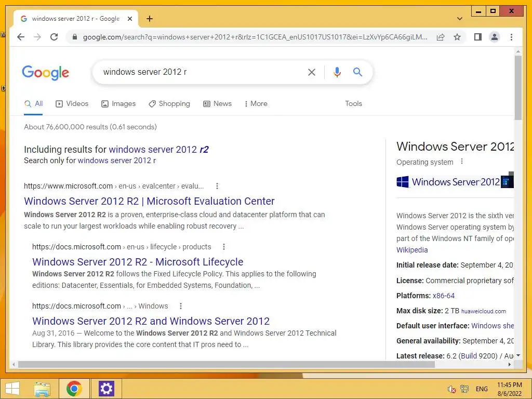
Task: Click the scroll down arrow
Action: pyautogui.click(x=518, y=355)
